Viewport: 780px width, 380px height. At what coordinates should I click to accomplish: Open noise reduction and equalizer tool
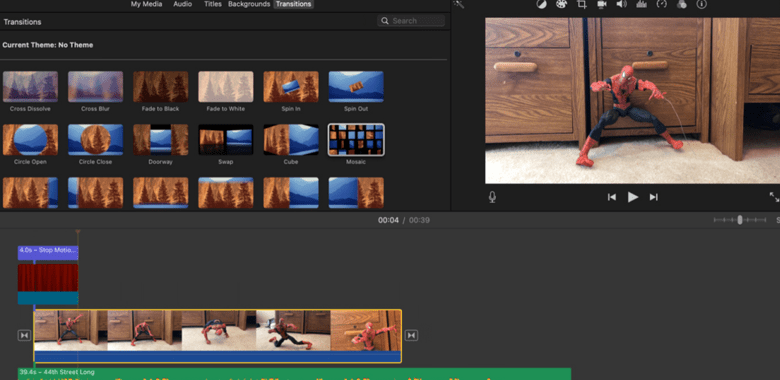point(641,4)
